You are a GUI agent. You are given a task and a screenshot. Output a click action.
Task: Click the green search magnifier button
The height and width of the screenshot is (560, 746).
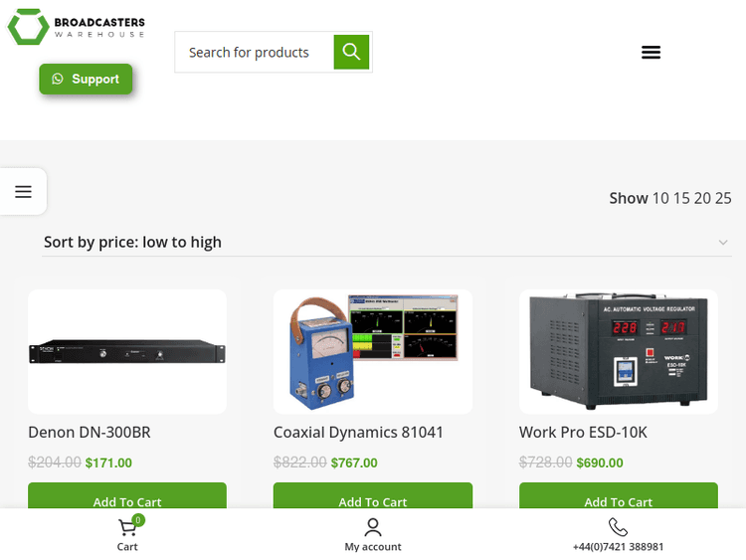[351, 52]
